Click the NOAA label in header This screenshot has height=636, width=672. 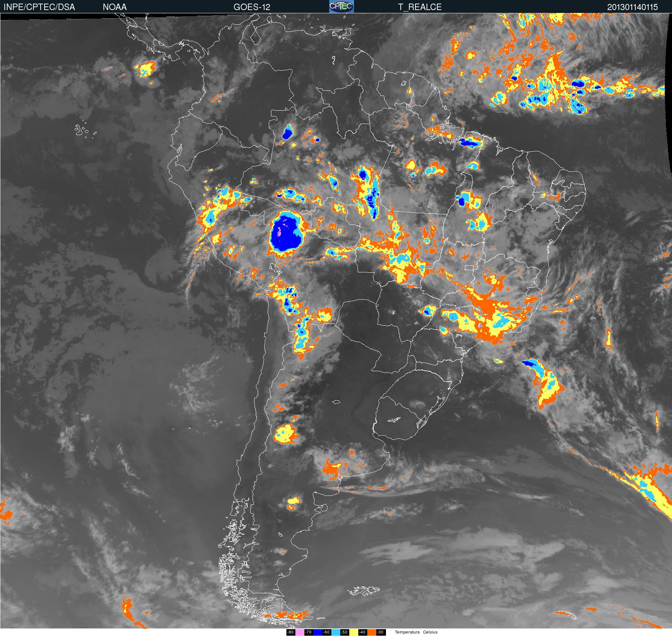115,7
